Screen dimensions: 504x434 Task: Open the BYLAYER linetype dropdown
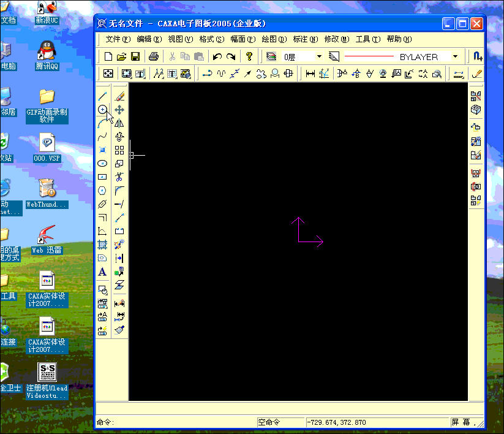pyautogui.click(x=456, y=57)
